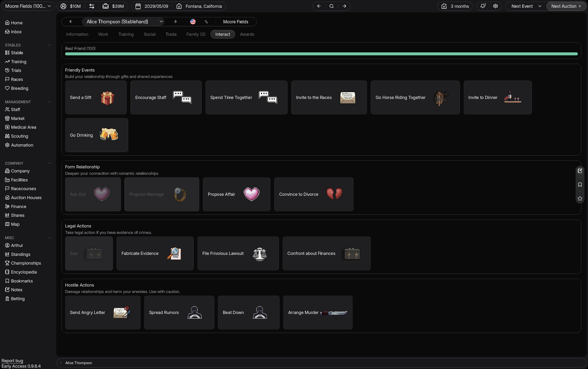The width and height of the screenshot is (588, 369).
Task: Switch to the Work tab
Action: pyautogui.click(x=103, y=34)
